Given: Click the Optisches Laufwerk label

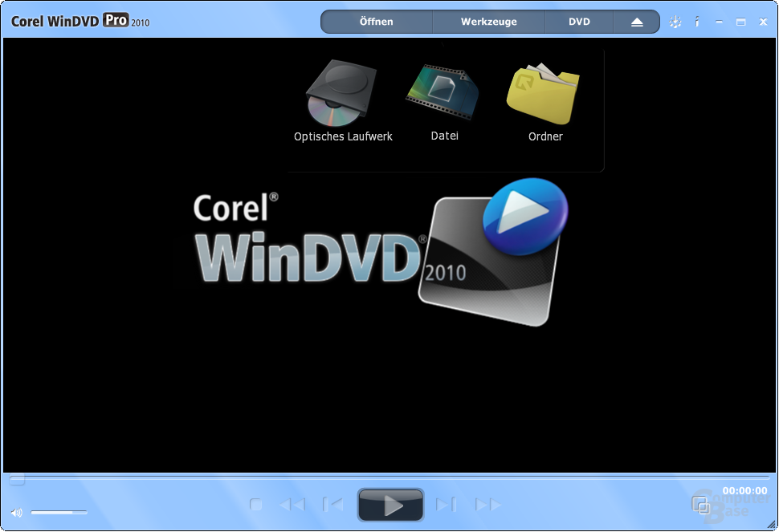Looking at the screenshot, I should pyautogui.click(x=343, y=136).
